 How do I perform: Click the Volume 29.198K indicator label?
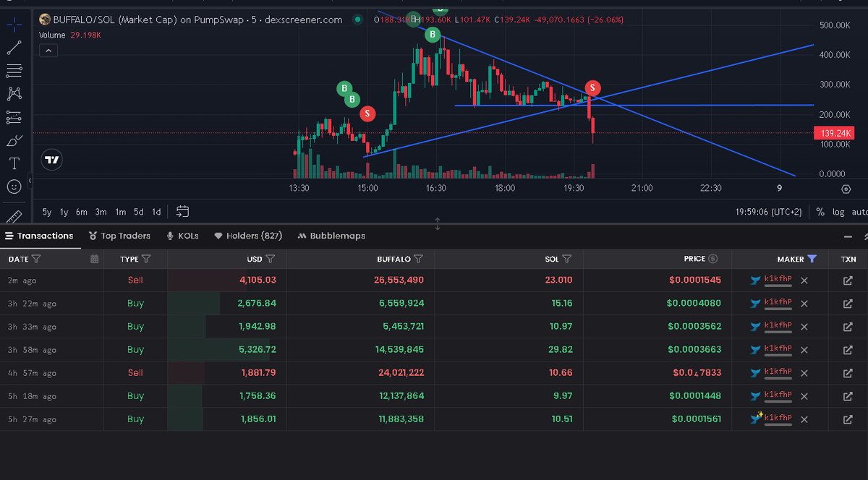tap(70, 35)
